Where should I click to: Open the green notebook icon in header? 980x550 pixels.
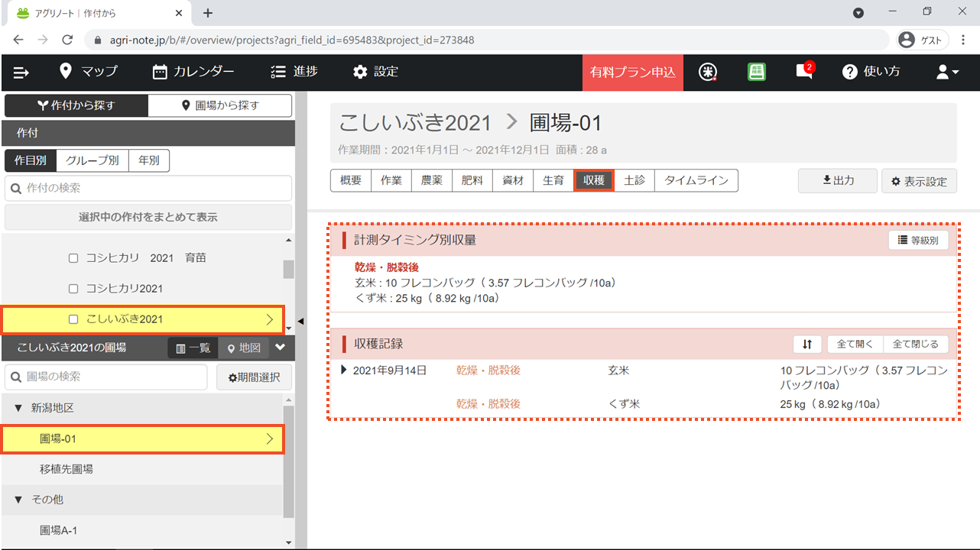pyautogui.click(x=756, y=72)
